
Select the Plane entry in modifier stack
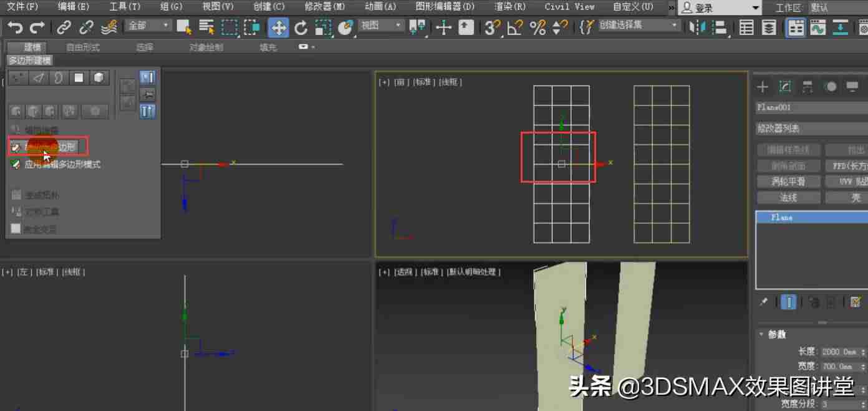pyautogui.click(x=811, y=218)
